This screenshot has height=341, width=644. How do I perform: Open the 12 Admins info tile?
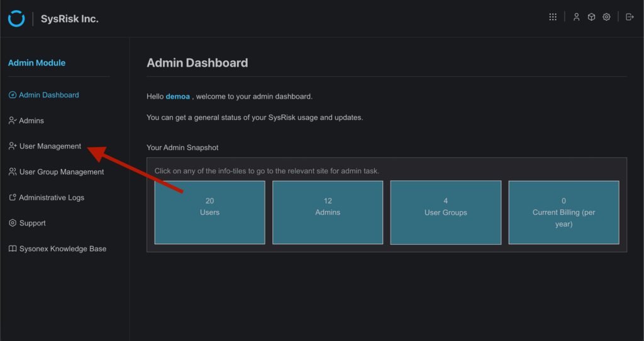(328, 212)
